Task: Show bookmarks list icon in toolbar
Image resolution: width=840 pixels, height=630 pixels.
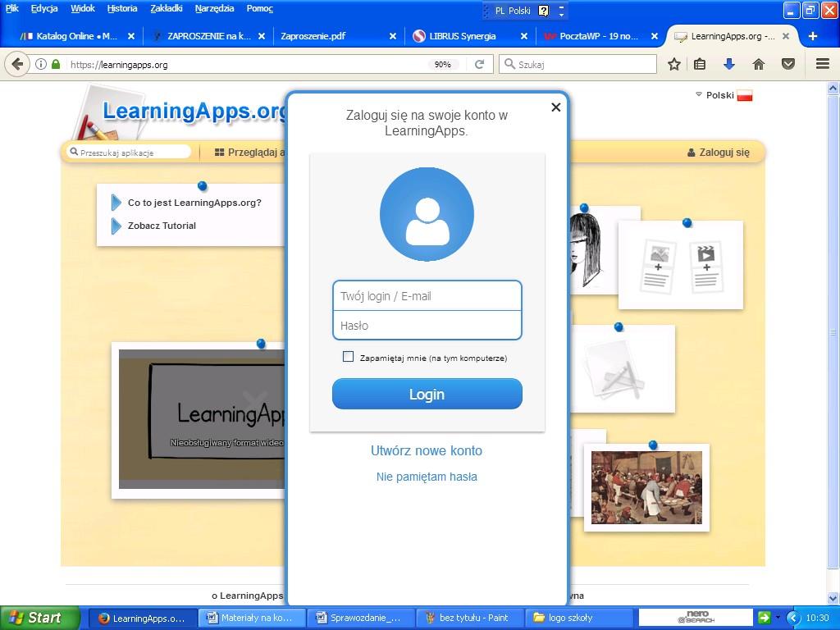Action: coord(700,64)
